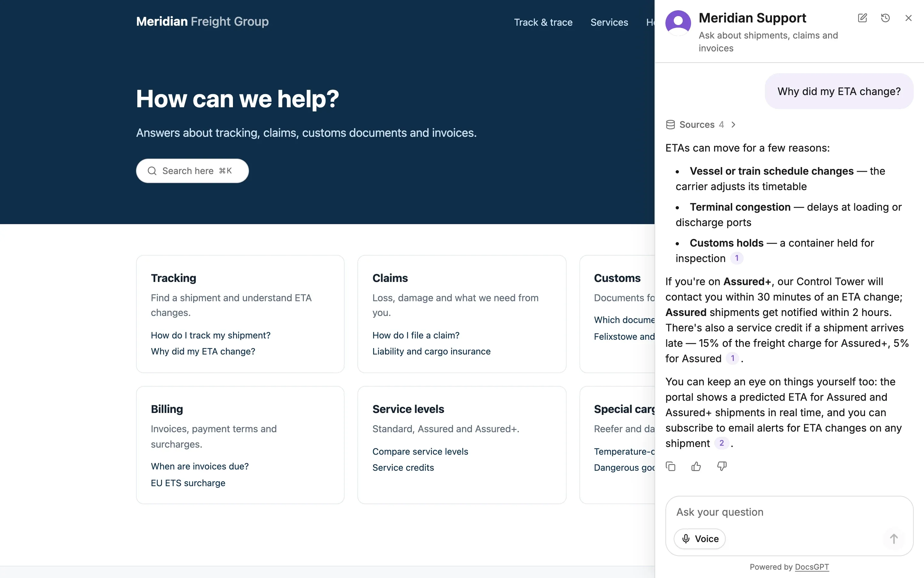Send the question with arrow button
Image resolution: width=924 pixels, height=578 pixels.
[894, 539]
